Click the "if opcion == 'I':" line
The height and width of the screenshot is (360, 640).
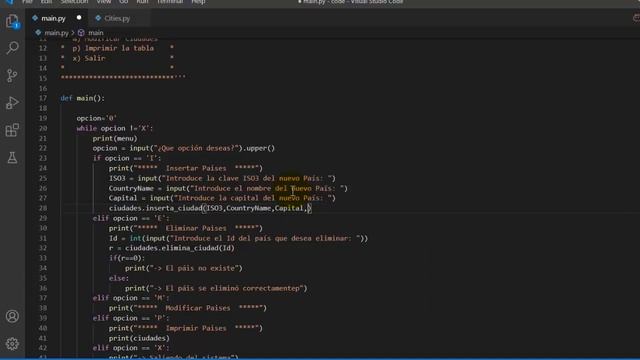click(x=127, y=158)
